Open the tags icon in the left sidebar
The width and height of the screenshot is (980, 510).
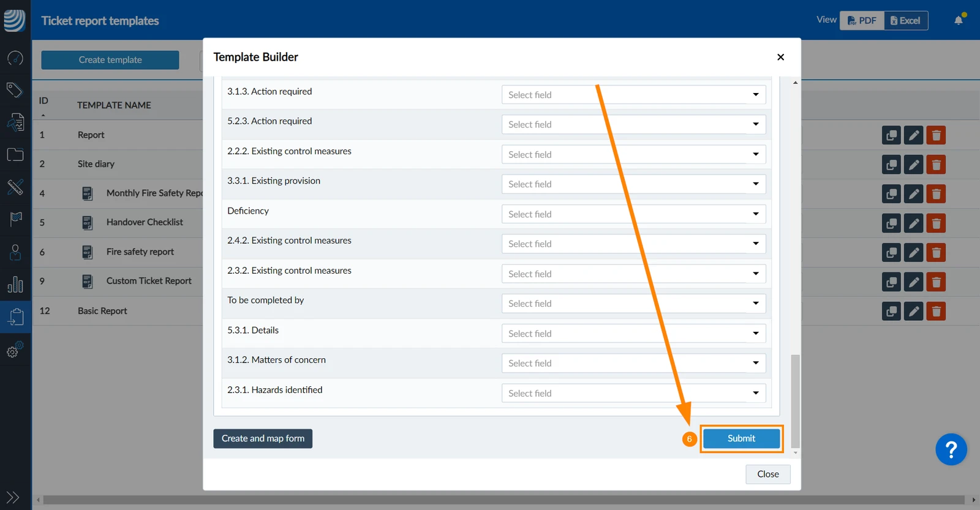point(15,90)
